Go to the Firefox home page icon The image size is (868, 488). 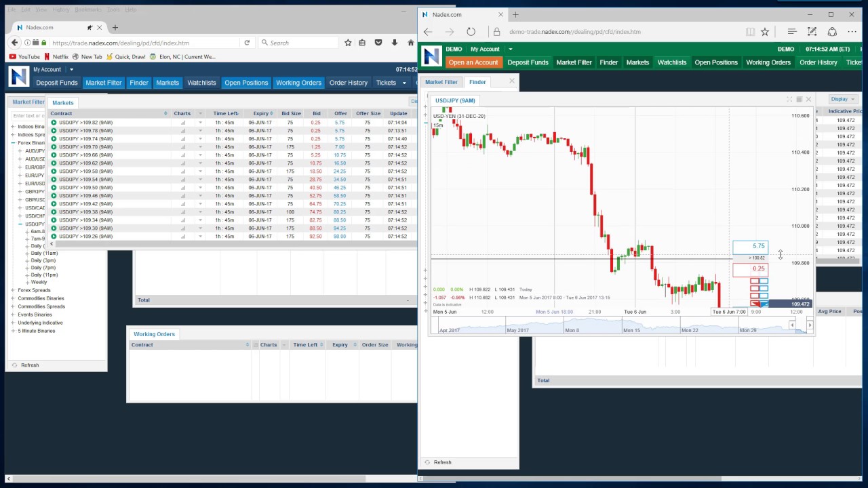coord(411,43)
